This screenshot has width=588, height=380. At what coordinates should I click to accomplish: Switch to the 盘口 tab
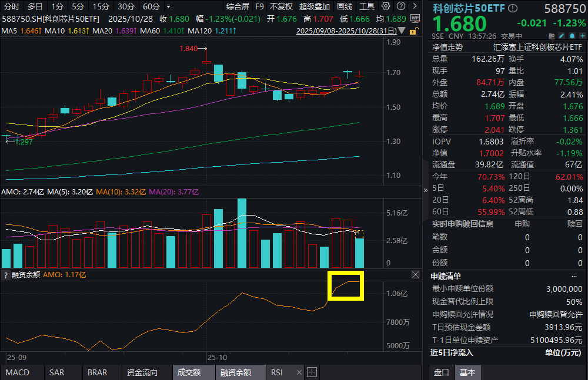tap(440, 371)
